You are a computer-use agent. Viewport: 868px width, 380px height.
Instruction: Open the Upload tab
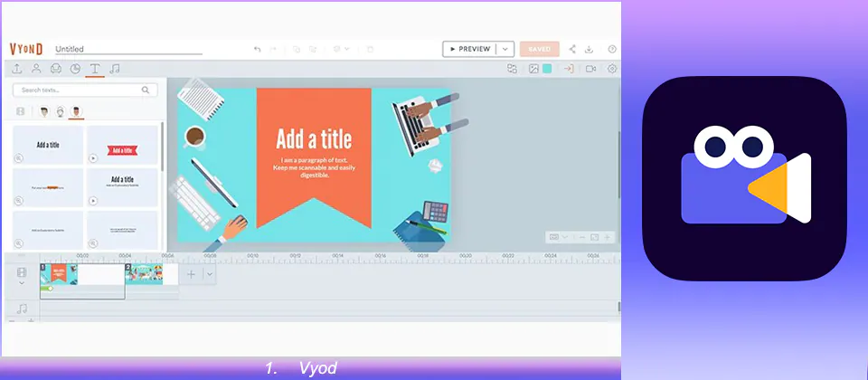(17, 69)
